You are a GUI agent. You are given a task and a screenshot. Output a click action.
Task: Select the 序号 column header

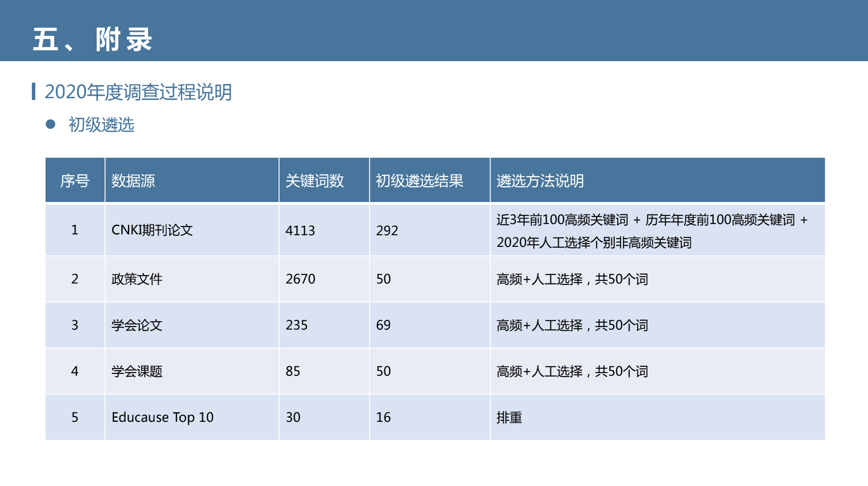(75, 181)
